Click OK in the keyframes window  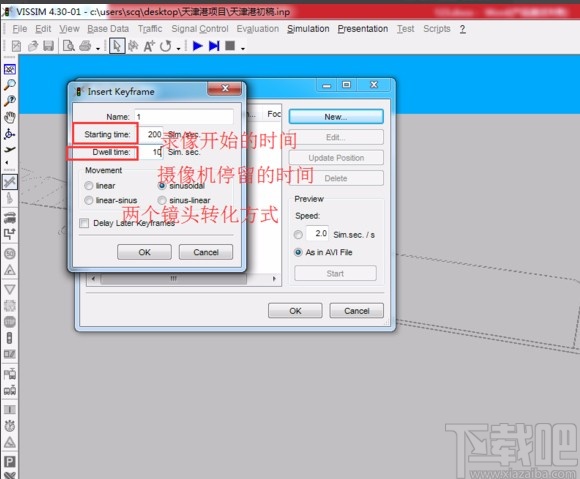295,311
